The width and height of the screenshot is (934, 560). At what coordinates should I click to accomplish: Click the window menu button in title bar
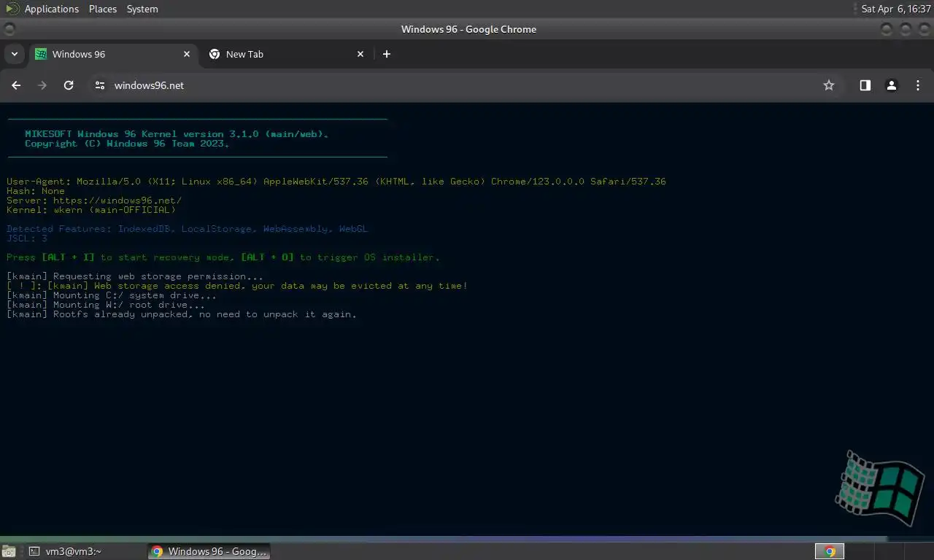[9, 29]
